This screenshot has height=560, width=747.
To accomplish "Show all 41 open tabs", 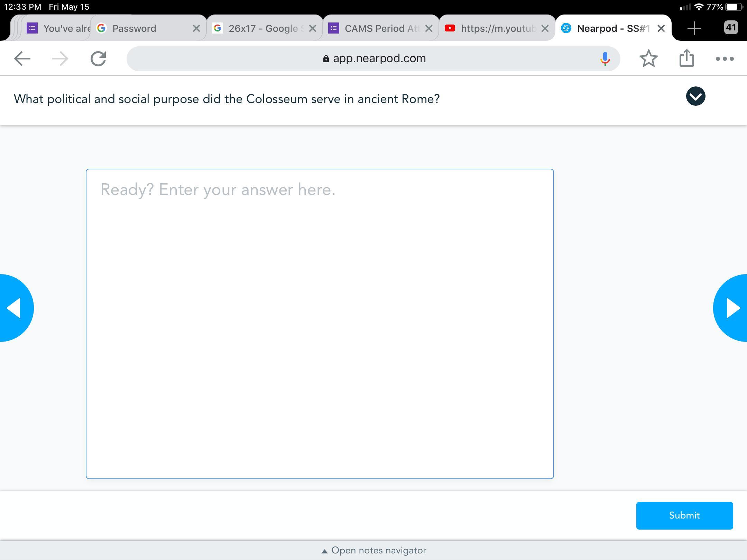I will [730, 28].
